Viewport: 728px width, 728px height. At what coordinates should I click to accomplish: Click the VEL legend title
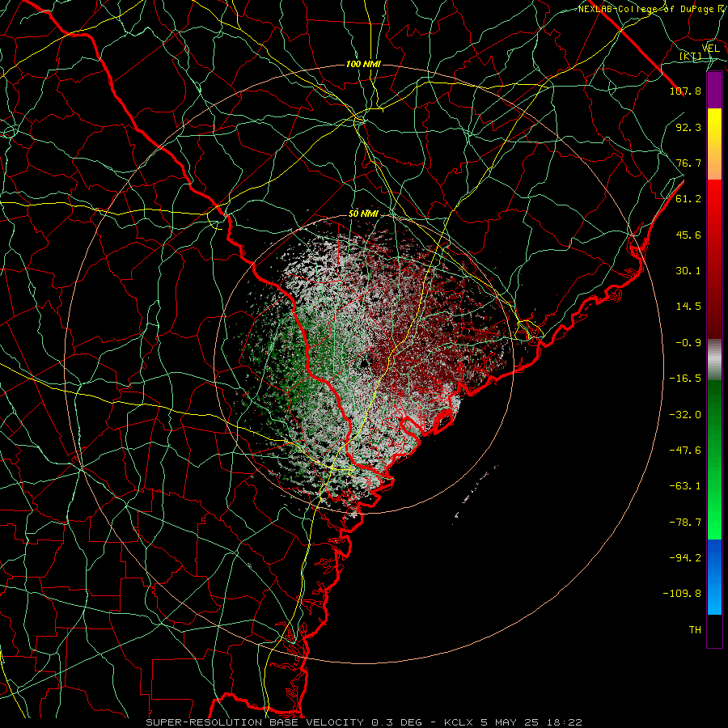point(711,49)
